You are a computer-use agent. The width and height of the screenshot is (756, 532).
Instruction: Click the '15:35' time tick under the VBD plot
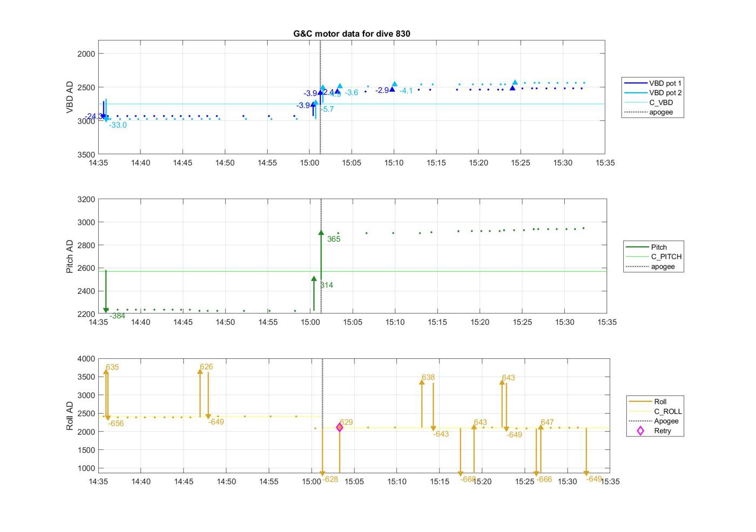[x=605, y=163]
